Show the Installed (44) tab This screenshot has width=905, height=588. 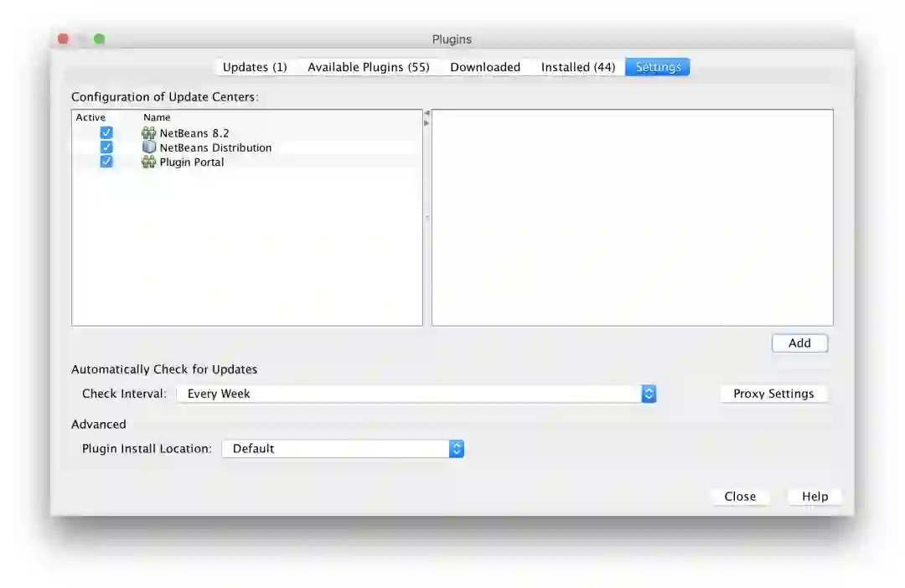(577, 67)
